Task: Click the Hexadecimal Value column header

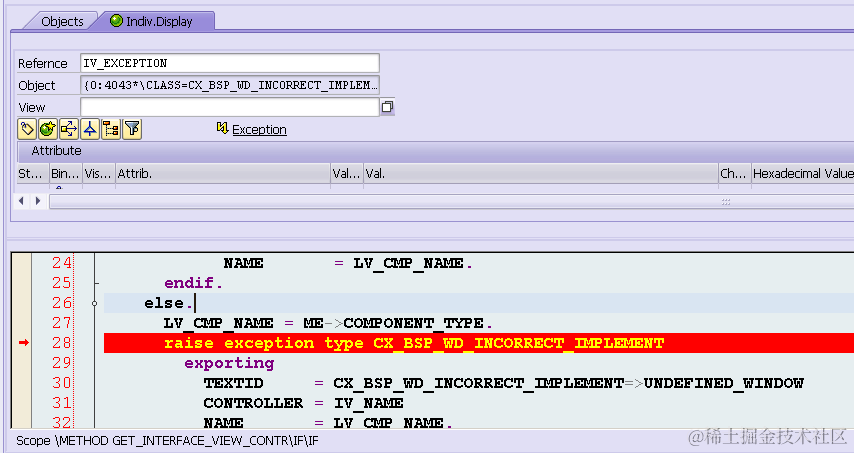Action: tap(803, 174)
